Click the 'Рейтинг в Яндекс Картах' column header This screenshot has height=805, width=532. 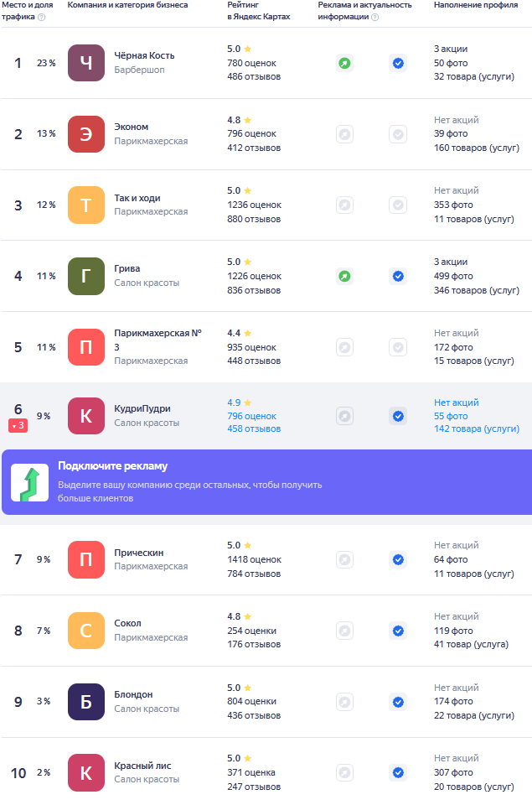[x=258, y=11]
